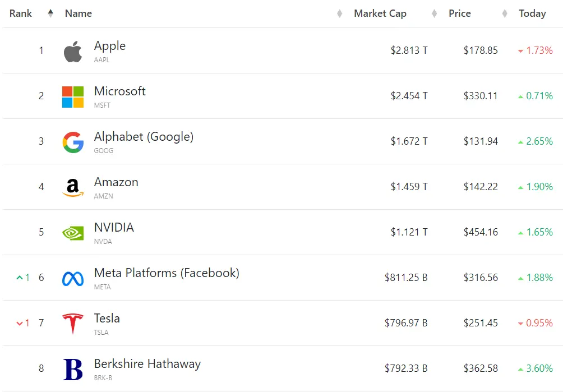Click Meta's rank-up change indicator
Viewport: 563px width, 392px height.
click(x=23, y=278)
